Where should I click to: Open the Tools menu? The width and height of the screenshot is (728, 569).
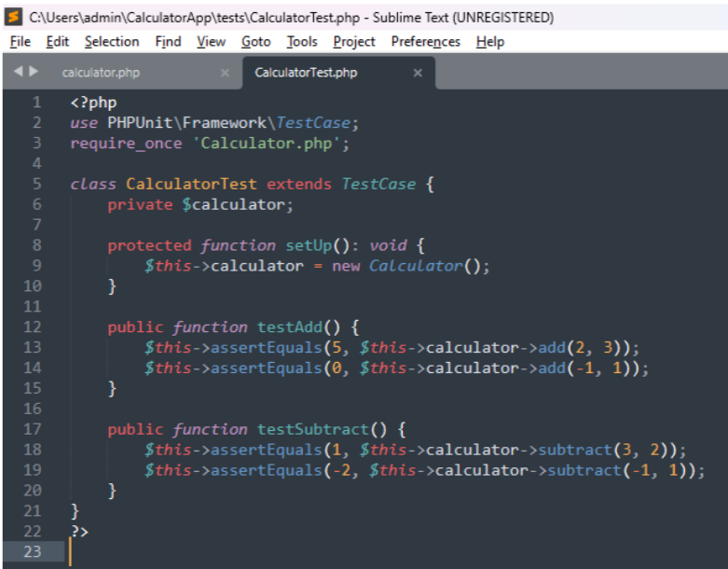coord(302,41)
